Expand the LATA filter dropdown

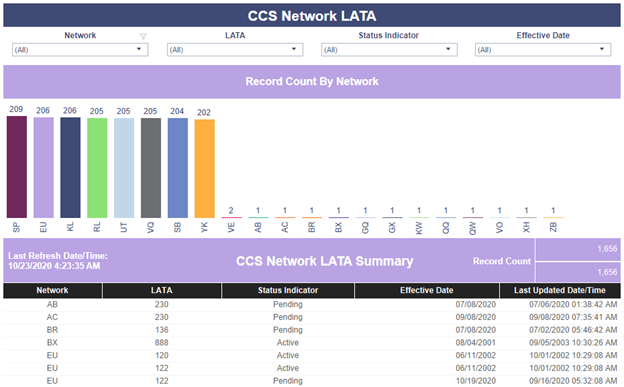coord(235,50)
